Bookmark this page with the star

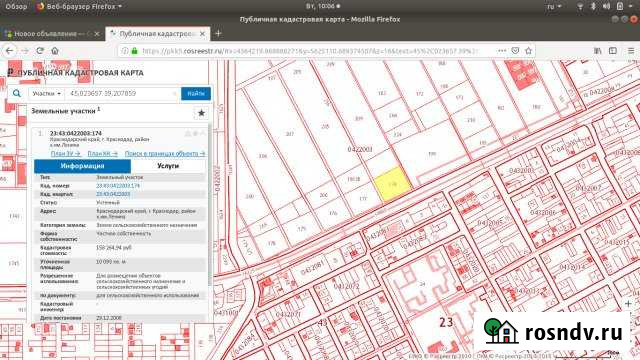tap(529, 51)
